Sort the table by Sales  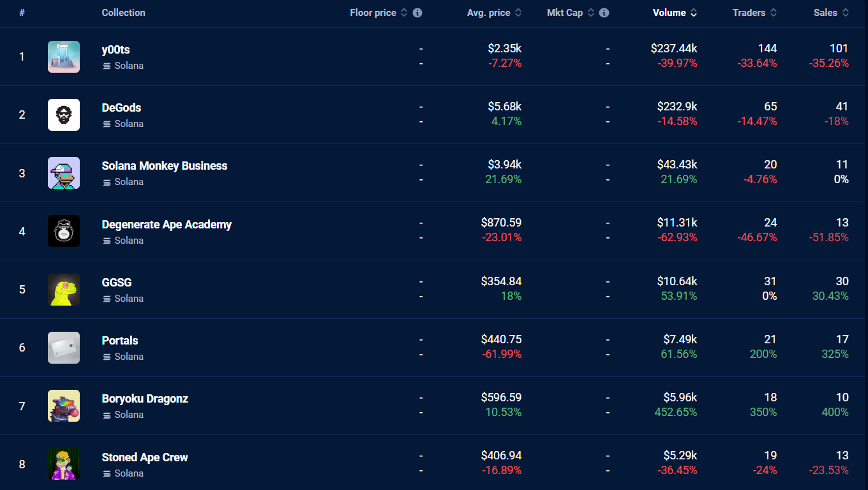pyautogui.click(x=831, y=13)
